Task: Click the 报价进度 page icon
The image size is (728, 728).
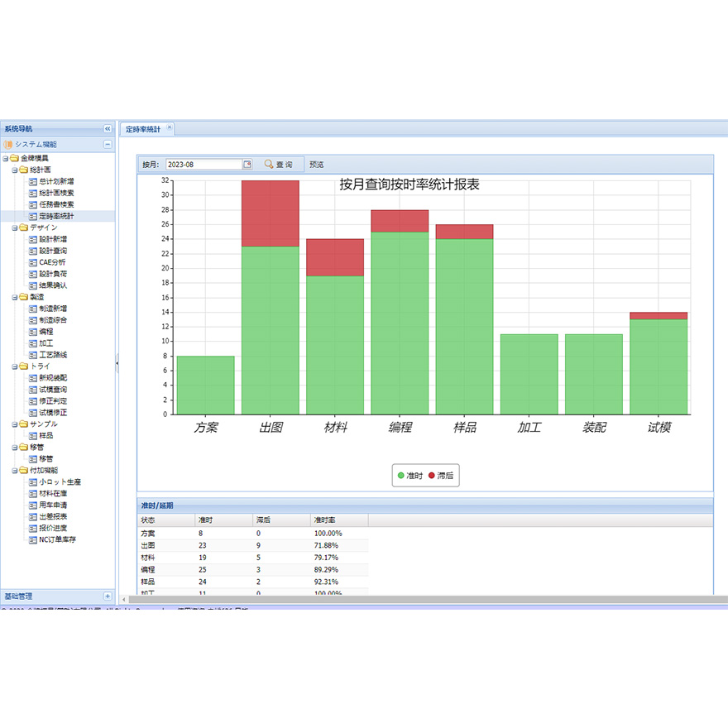Action: coord(33,528)
